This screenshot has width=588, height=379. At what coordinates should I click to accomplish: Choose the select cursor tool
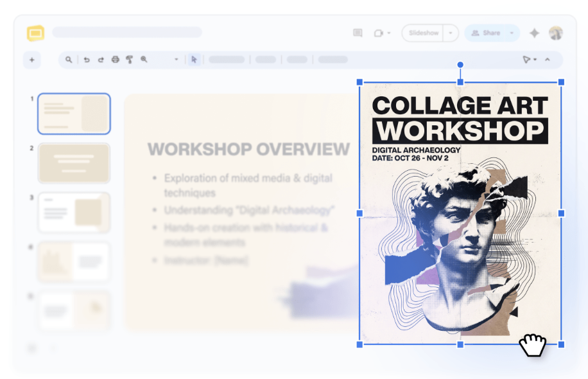pyautogui.click(x=194, y=59)
